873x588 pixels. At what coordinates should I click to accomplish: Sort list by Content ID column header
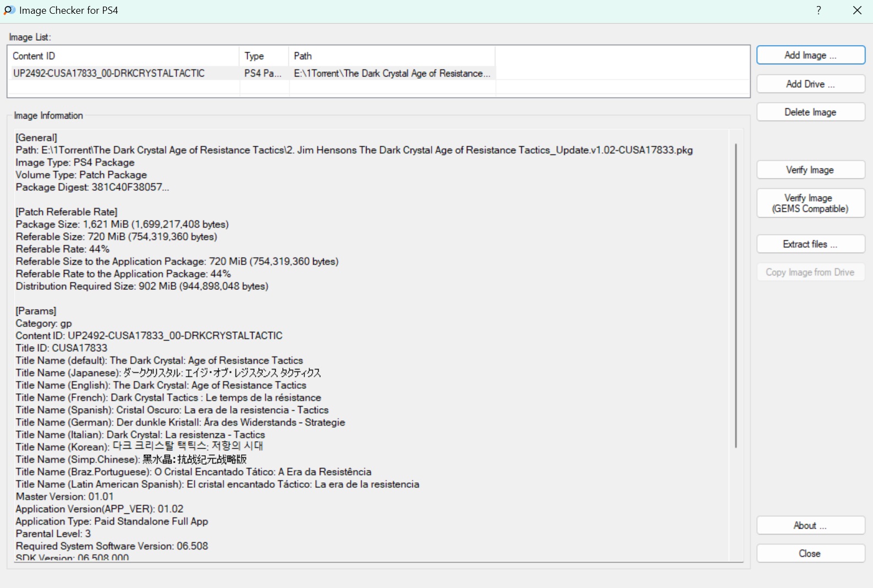tap(124, 56)
